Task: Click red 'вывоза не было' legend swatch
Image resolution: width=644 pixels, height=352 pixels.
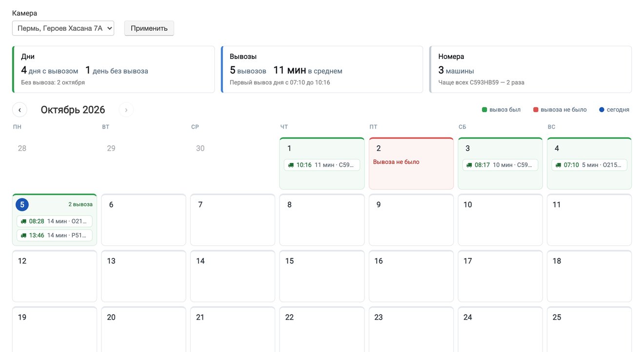Action: click(536, 110)
